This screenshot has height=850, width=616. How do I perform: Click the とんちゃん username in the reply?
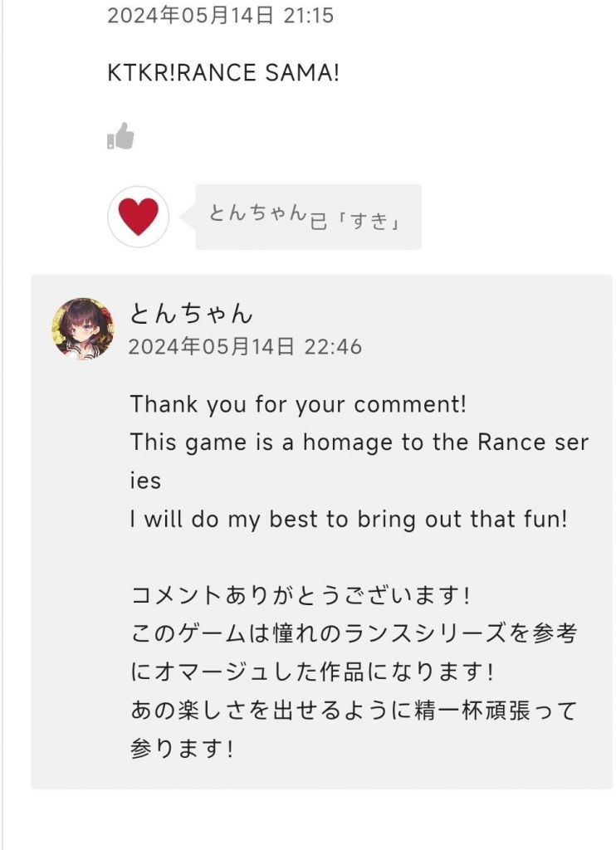click(191, 314)
